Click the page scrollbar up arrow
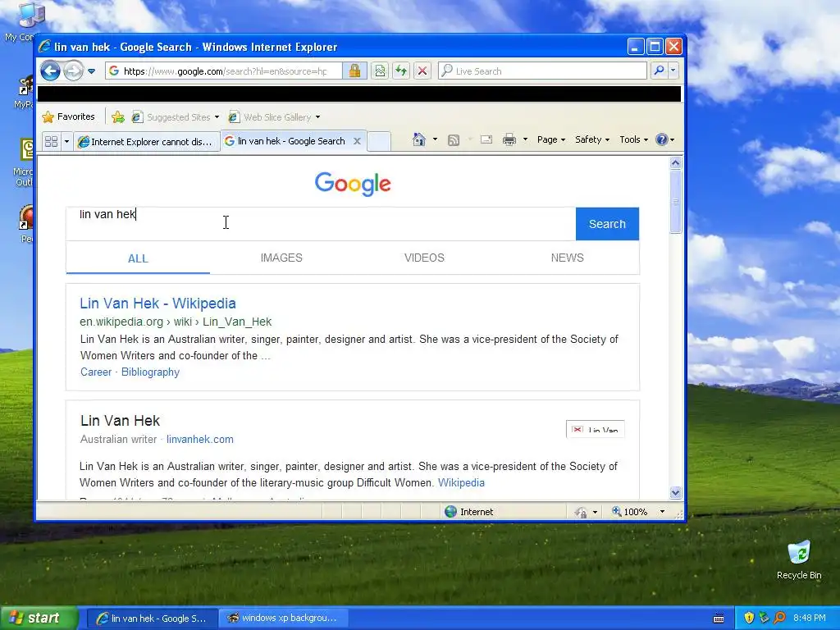 coord(676,163)
